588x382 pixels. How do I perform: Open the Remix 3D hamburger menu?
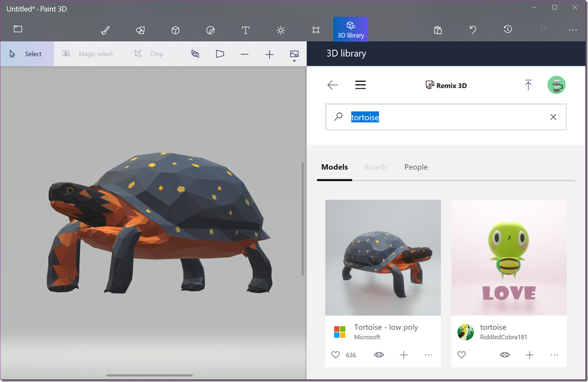pyautogui.click(x=360, y=85)
